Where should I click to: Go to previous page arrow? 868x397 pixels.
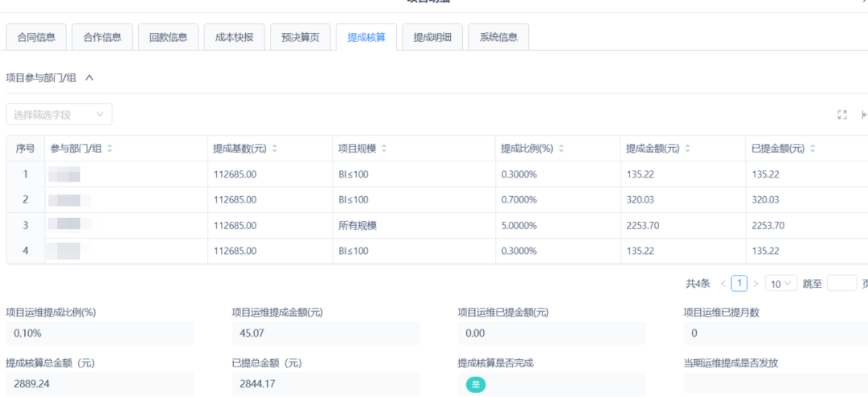[723, 284]
